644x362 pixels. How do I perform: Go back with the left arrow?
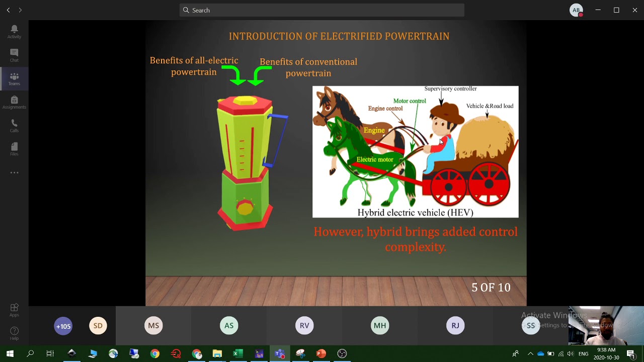click(x=8, y=10)
